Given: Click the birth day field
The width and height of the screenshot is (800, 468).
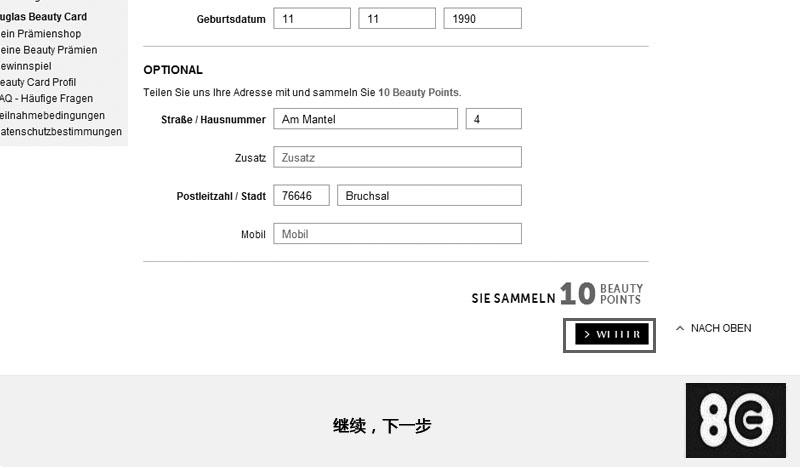Looking at the screenshot, I should coord(311,18).
